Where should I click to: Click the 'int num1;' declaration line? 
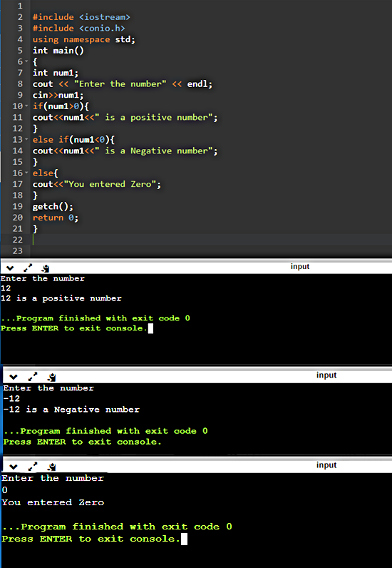click(x=56, y=73)
